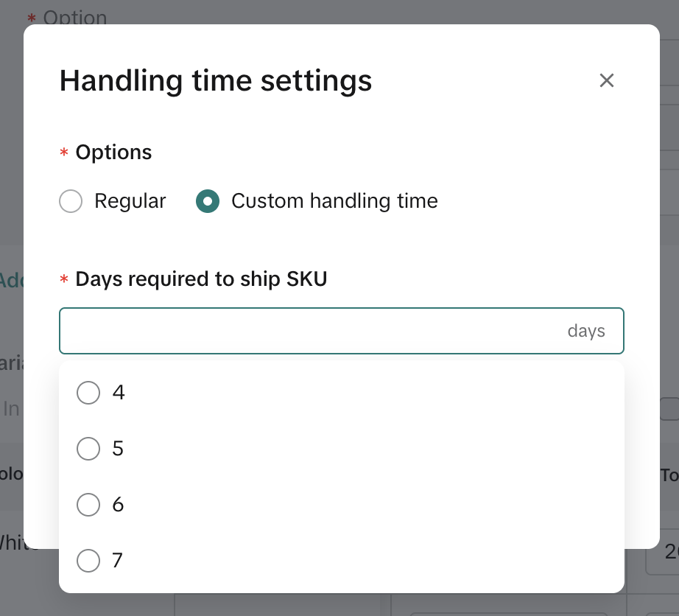
Task: Click the "Regular" label text
Action: pyautogui.click(x=130, y=201)
